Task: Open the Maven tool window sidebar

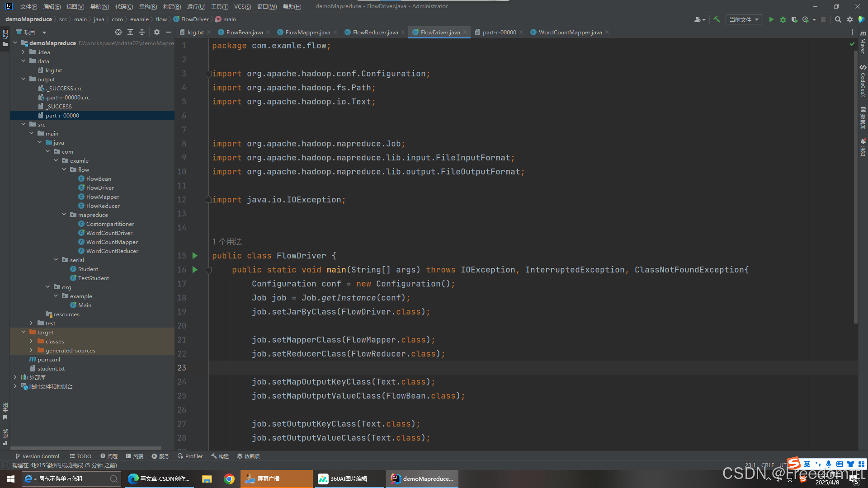Action: coord(863,43)
